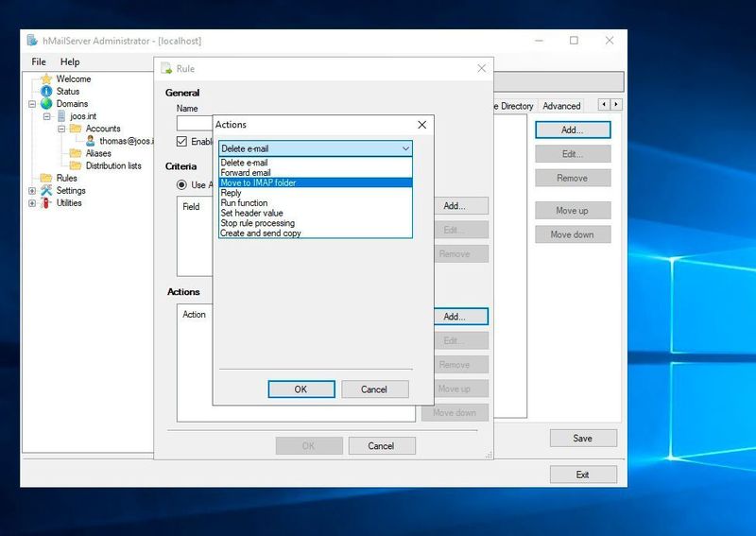Screen dimensions: 756x536
Task: Click Move up in main rules panel
Action: (x=573, y=211)
